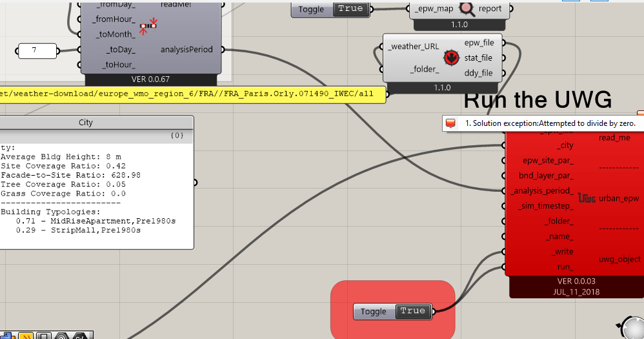Click the VER 0.0.67 version label

click(150, 79)
